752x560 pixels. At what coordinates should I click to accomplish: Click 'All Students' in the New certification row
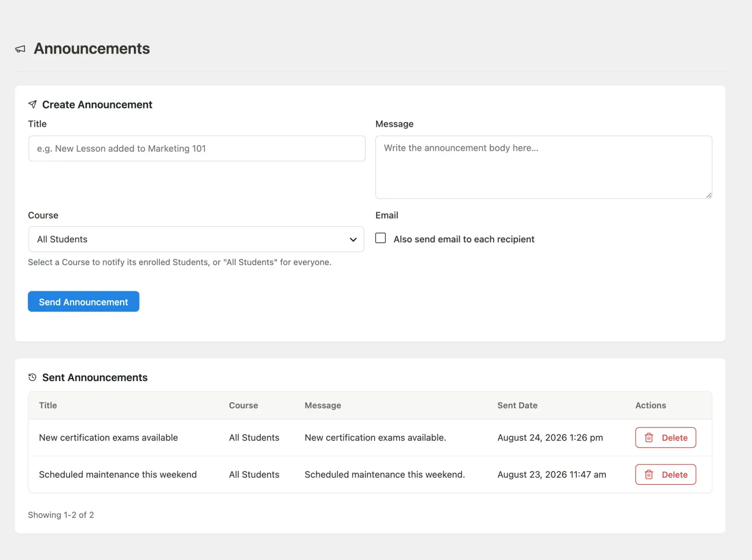pyautogui.click(x=254, y=437)
